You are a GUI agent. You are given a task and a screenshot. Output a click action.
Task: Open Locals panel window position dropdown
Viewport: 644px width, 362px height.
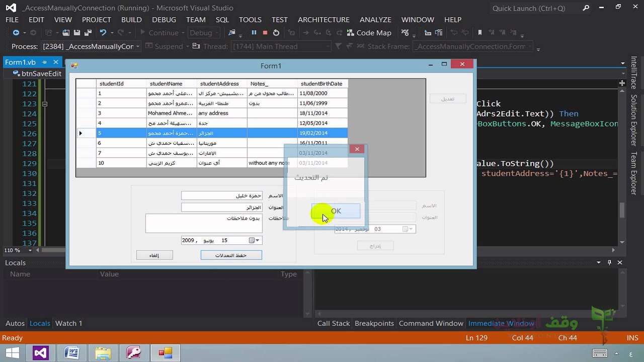599,262
